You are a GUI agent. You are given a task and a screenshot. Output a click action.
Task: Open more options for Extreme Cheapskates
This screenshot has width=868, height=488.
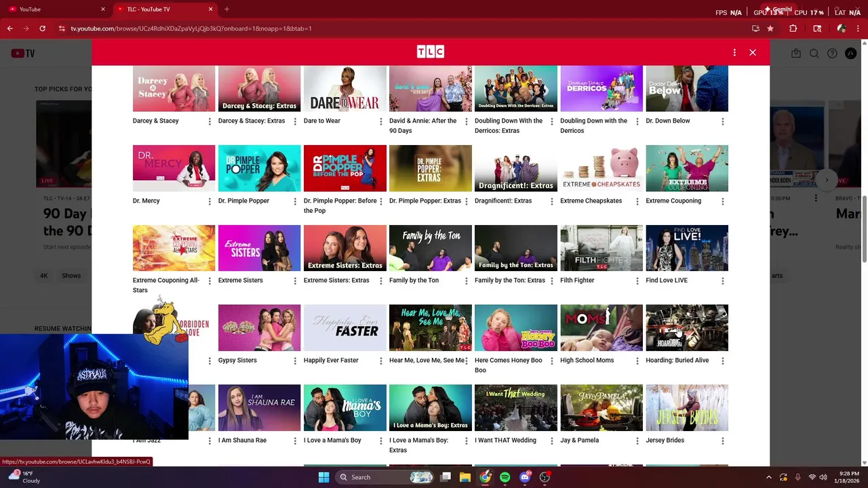click(636, 201)
